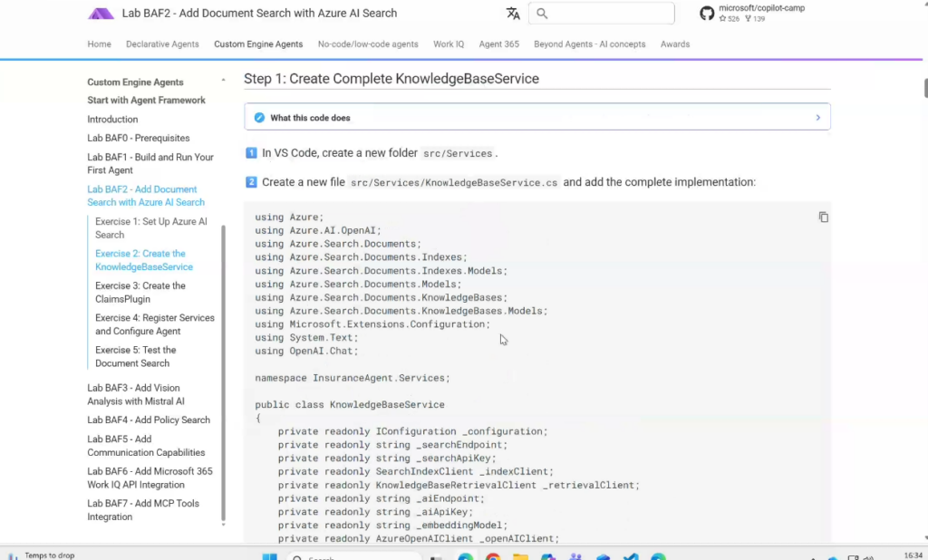The image size is (928, 560).
Task: Click the magnifier icon in search box
Action: [x=542, y=14]
